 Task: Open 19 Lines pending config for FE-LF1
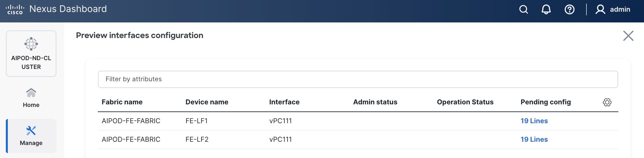(x=534, y=121)
